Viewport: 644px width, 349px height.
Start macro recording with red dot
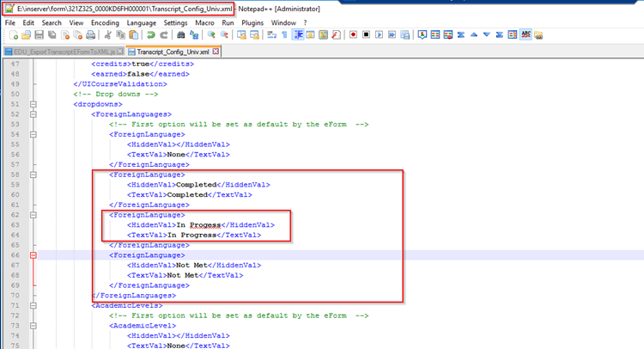pos(353,35)
